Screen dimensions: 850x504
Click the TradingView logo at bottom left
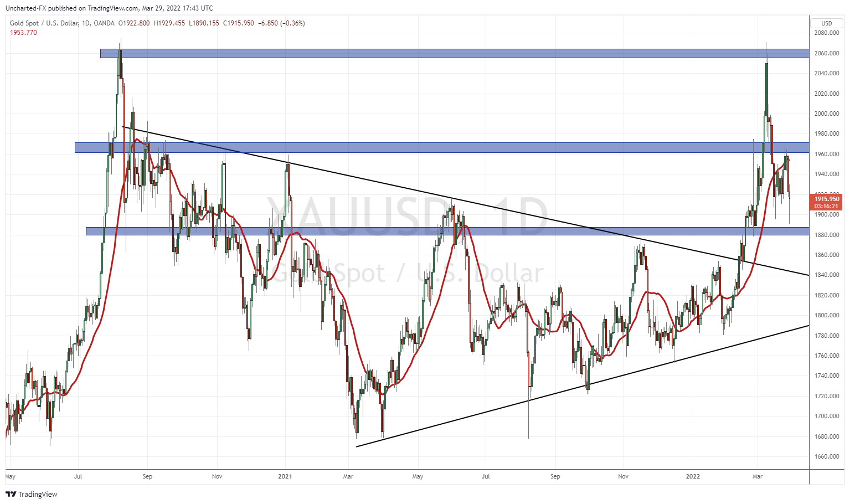(32, 494)
